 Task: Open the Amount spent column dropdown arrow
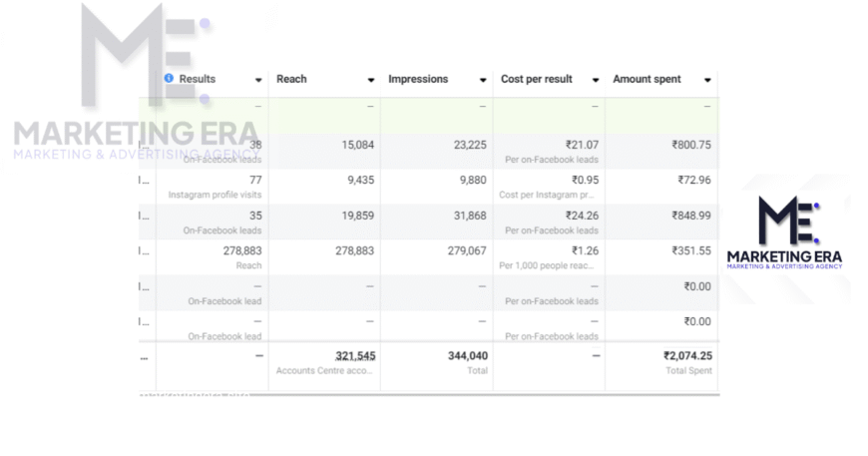pyautogui.click(x=707, y=80)
